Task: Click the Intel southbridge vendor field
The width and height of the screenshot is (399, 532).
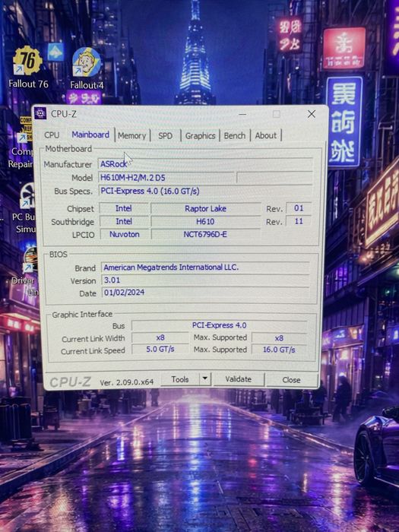Action: [124, 222]
